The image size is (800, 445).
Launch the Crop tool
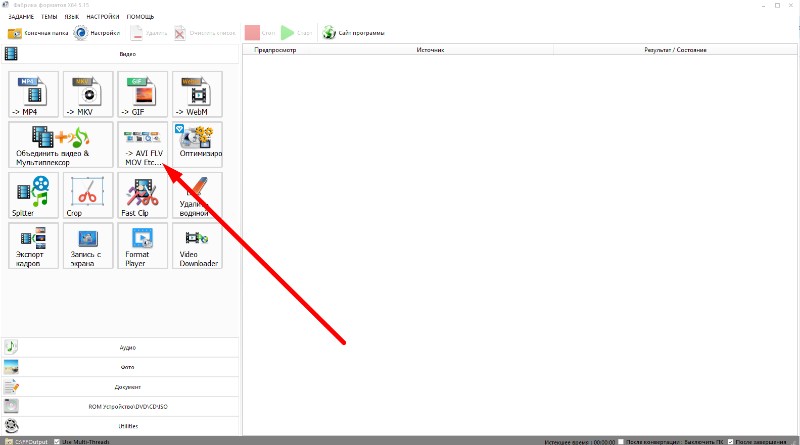click(x=88, y=195)
